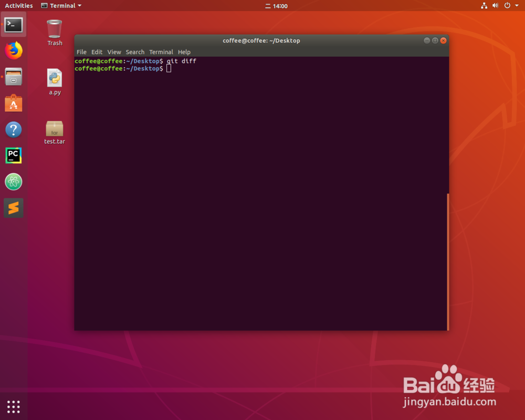
Task: Launch Sublime Text from the dock
Action: 14,208
